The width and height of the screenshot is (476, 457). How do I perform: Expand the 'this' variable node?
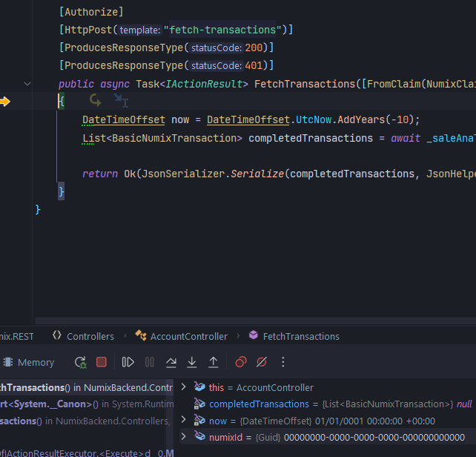183,387
